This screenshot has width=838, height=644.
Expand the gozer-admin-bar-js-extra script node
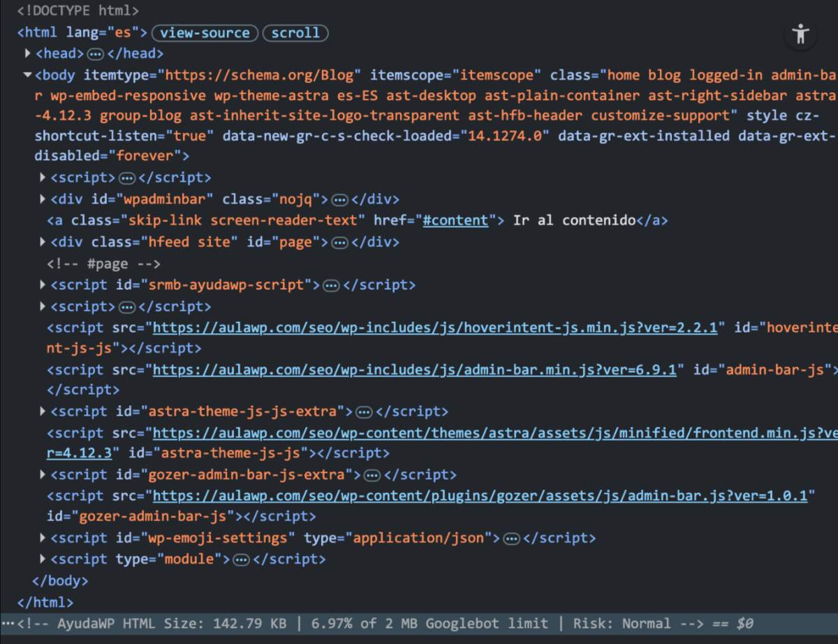click(x=43, y=474)
